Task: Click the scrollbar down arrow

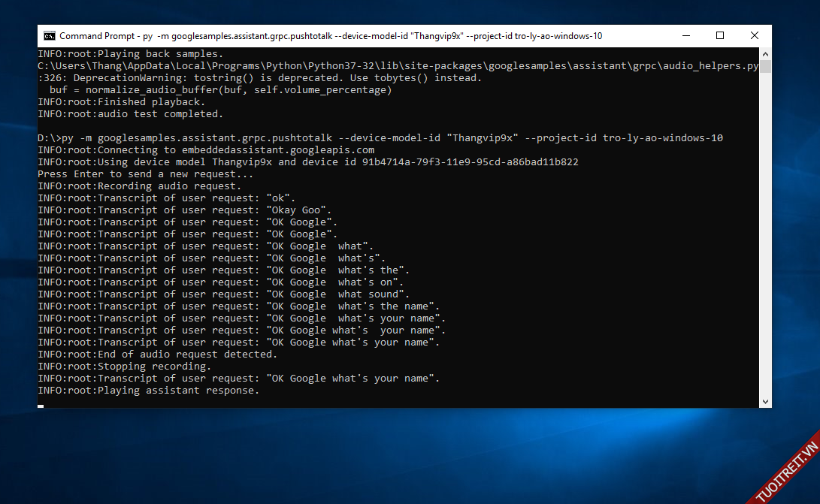Action: tap(765, 402)
